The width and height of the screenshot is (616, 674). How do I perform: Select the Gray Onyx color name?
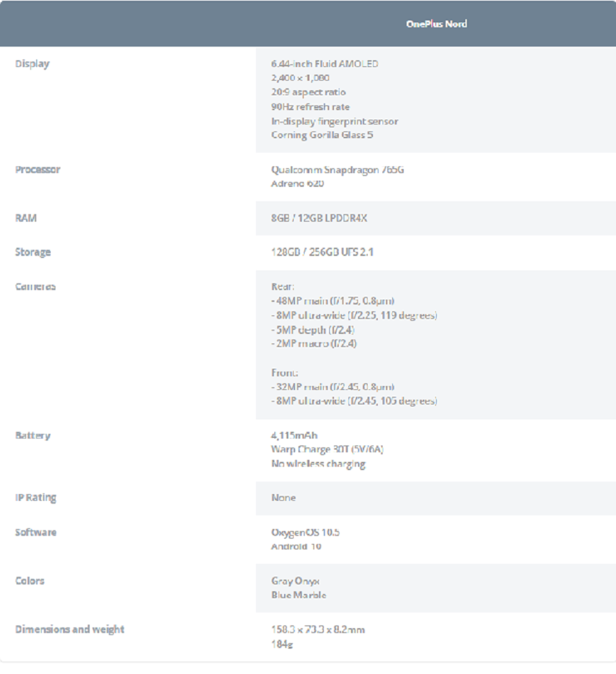tap(295, 581)
